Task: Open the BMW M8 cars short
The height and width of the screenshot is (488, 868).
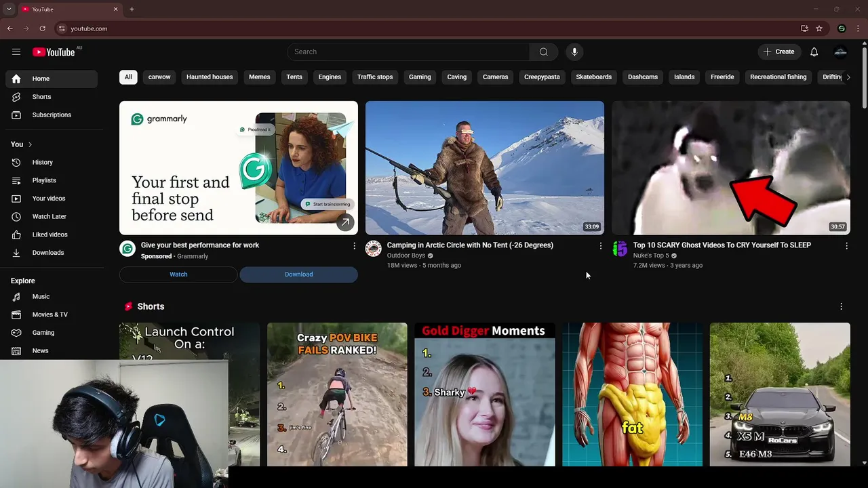Action: coord(780,394)
